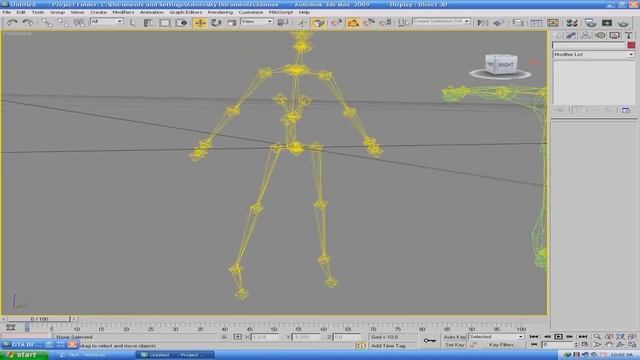Image resolution: width=640 pixels, height=360 pixels.
Task: Open the Layer Manager icon
Action: pyautogui.click(x=518, y=22)
